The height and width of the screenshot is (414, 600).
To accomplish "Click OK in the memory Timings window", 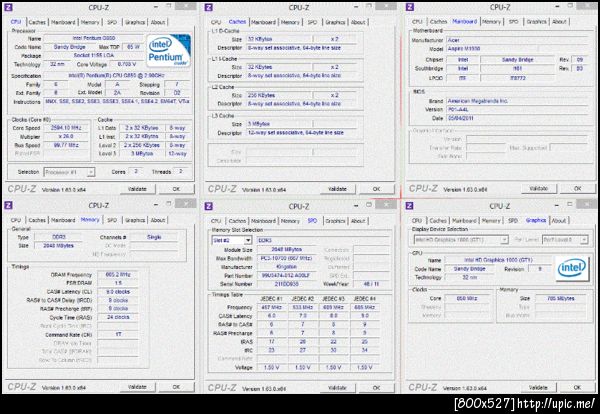I will pyautogui.click(x=176, y=387).
